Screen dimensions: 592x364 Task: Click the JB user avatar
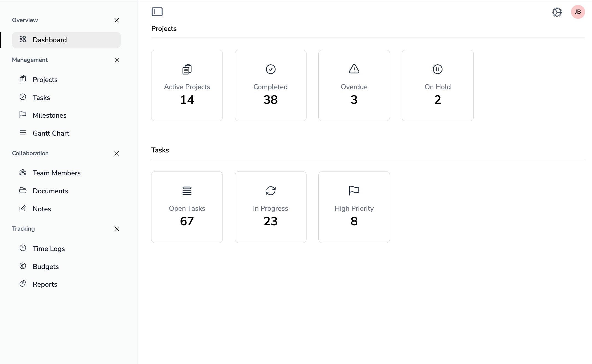click(578, 12)
